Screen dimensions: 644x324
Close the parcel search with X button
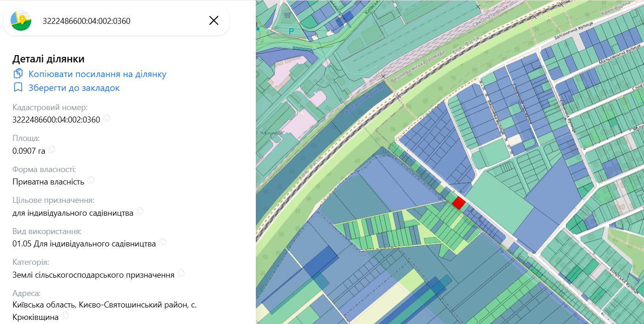coord(214,21)
